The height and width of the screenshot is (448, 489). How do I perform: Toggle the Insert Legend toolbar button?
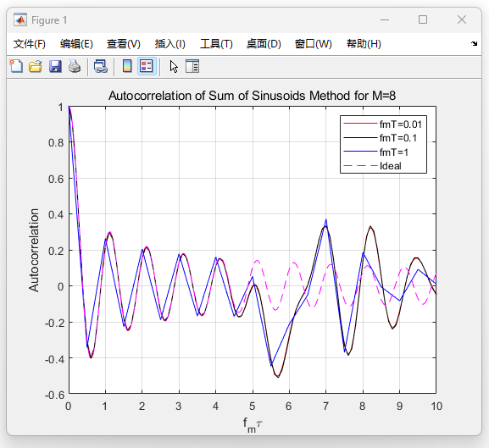(x=147, y=66)
